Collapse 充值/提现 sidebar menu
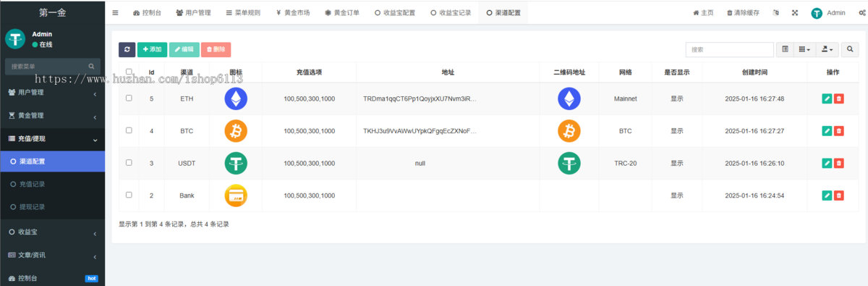The height and width of the screenshot is (286, 868). pos(52,138)
